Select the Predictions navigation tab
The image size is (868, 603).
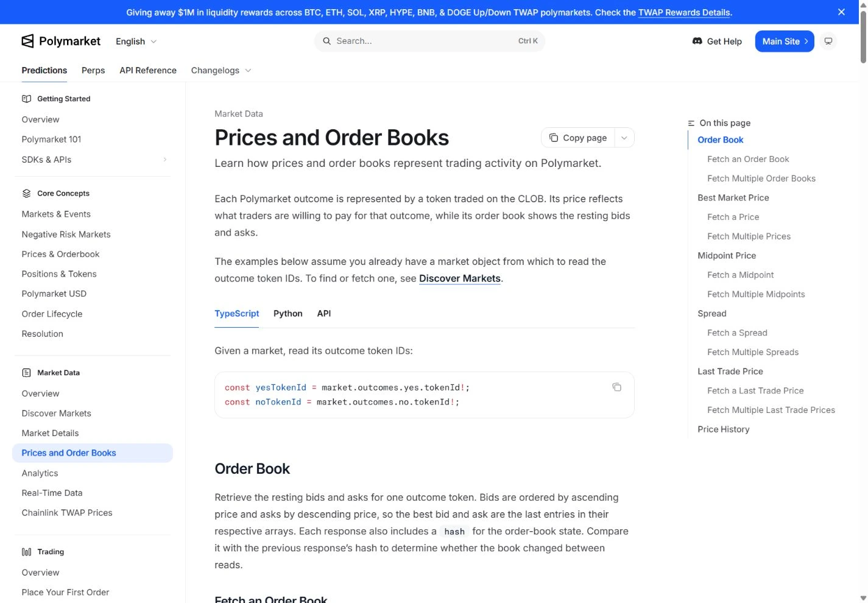coord(44,70)
